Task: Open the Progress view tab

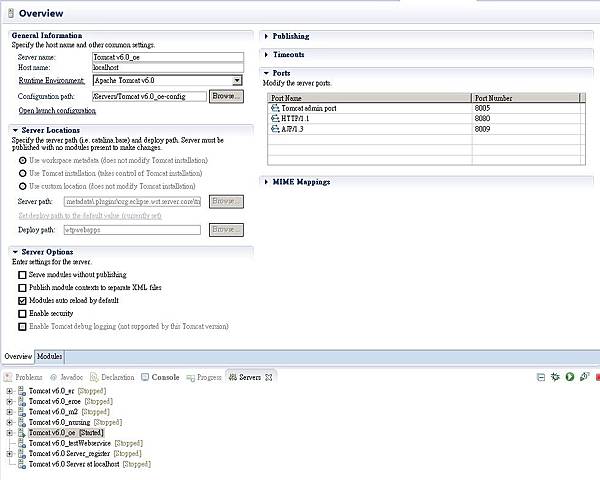Action: tap(204, 377)
